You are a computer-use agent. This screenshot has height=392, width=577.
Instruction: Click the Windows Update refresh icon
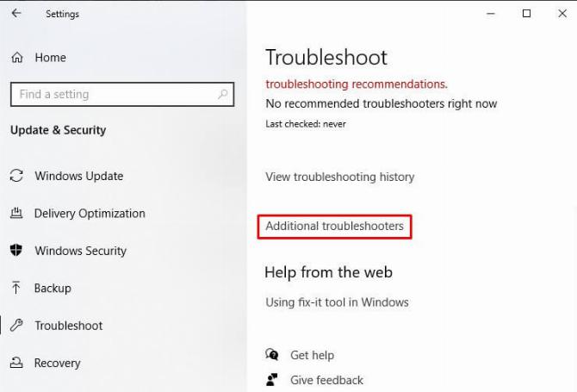[16, 176]
